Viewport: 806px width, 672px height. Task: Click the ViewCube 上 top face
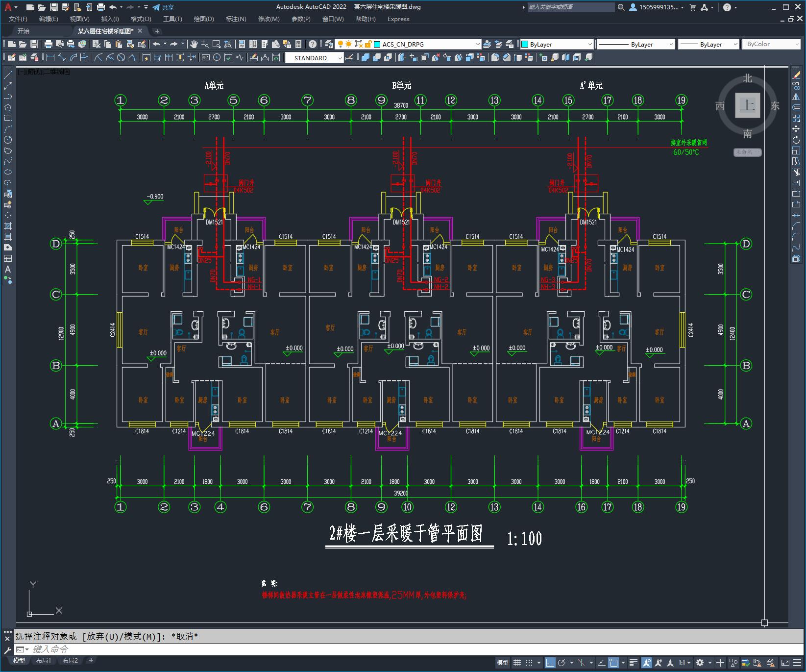tap(748, 105)
